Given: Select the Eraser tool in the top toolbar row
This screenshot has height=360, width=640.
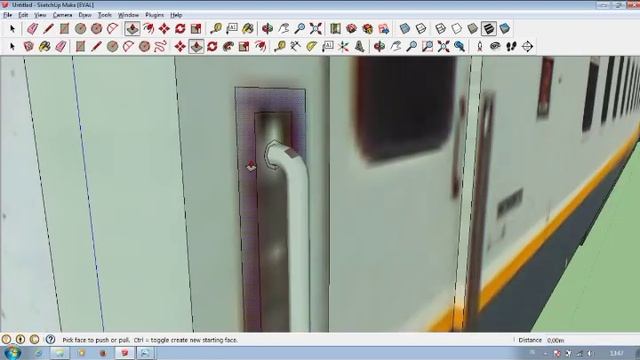Looking at the screenshot, I should tap(32, 29).
